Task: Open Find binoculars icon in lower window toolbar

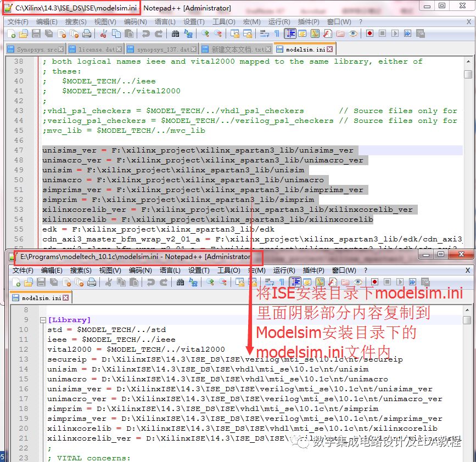Action: [x=180, y=282]
